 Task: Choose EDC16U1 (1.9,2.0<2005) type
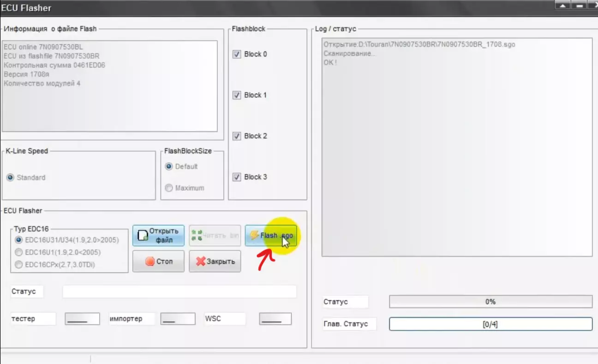[19, 252]
